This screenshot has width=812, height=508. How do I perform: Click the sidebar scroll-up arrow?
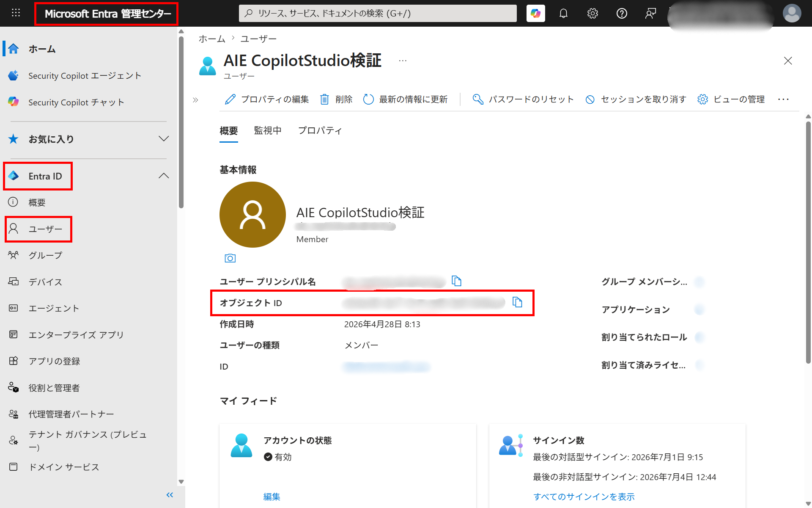(181, 31)
